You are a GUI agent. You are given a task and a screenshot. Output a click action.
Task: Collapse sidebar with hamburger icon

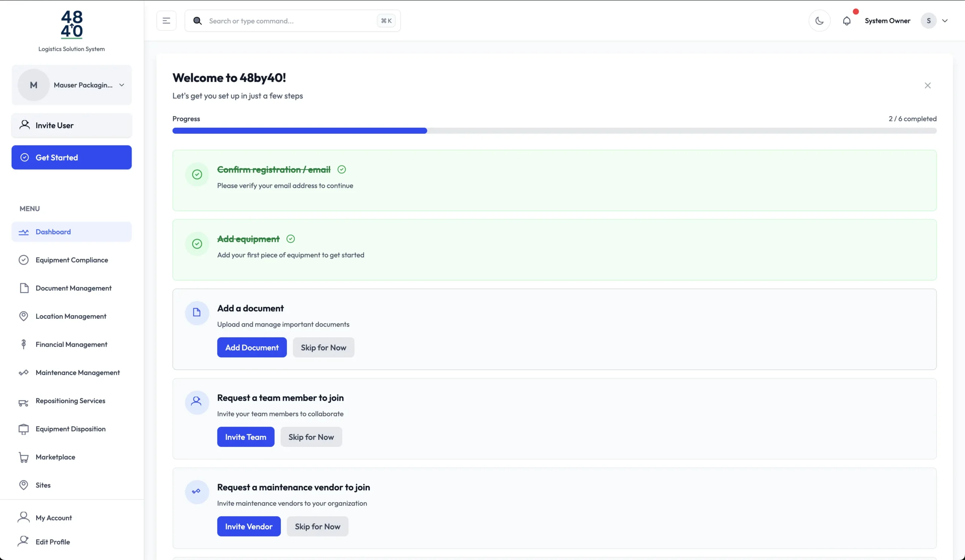coord(166,21)
